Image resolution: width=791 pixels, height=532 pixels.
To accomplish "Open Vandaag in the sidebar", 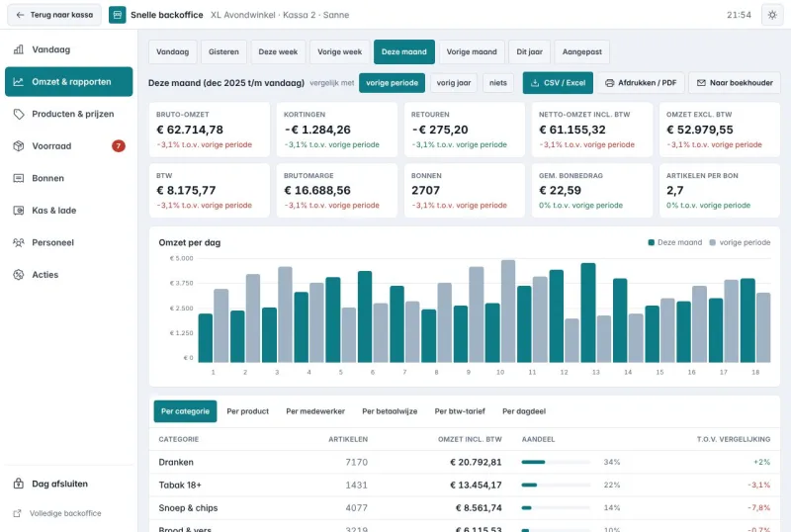I will [x=68, y=49].
